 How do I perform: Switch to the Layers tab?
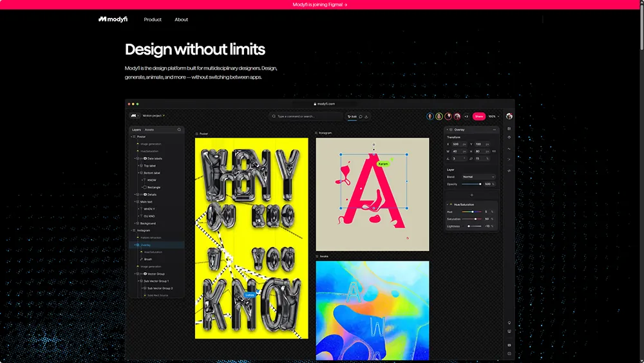[x=137, y=130]
